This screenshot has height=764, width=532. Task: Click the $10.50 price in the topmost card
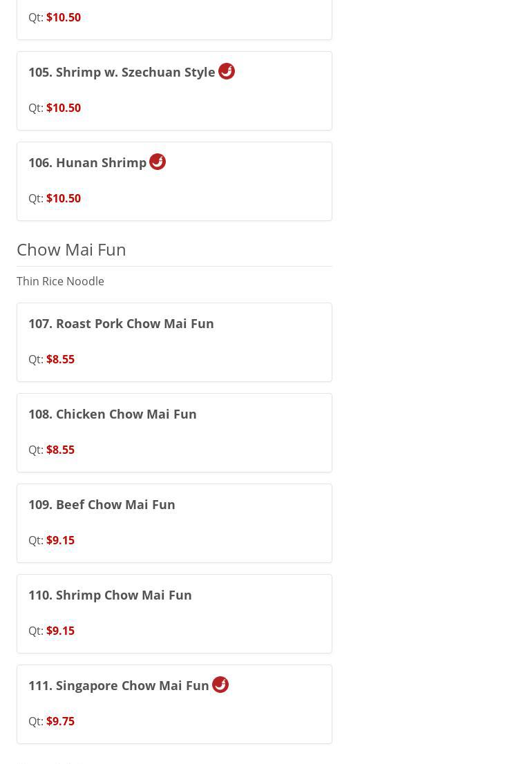64,17
